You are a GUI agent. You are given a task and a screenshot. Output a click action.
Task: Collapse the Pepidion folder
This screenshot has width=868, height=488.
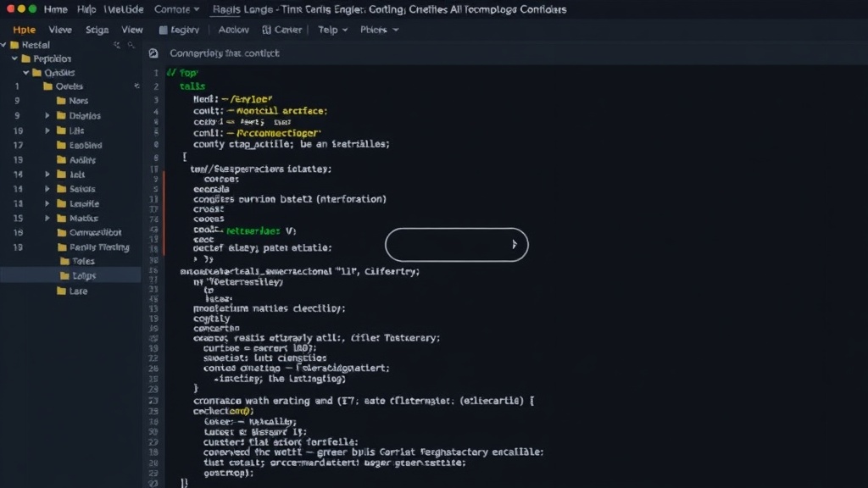click(x=15, y=58)
